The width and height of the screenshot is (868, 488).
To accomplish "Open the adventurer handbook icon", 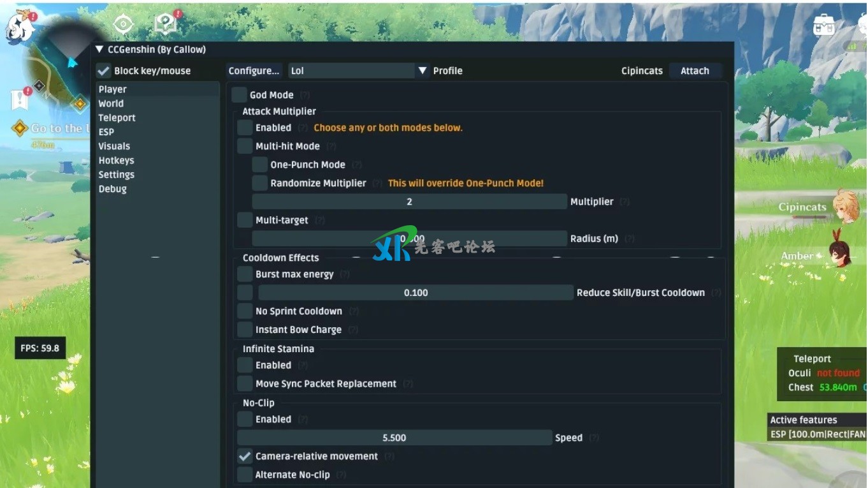I will (166, 24).
